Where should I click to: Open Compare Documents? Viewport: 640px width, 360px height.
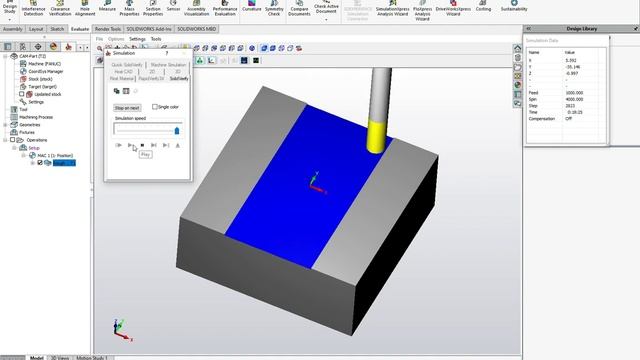(x=299, y=8)
